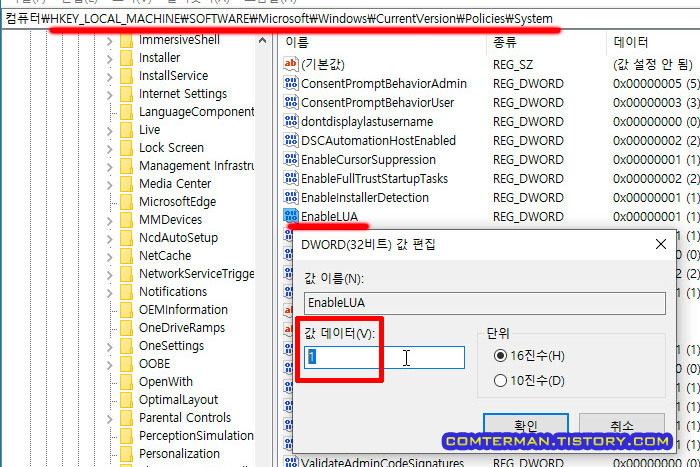Expand the Internet Settings tree node
The height and width of the screenshot is (467, 700).
pyautogui.click(x=110, y=95)
